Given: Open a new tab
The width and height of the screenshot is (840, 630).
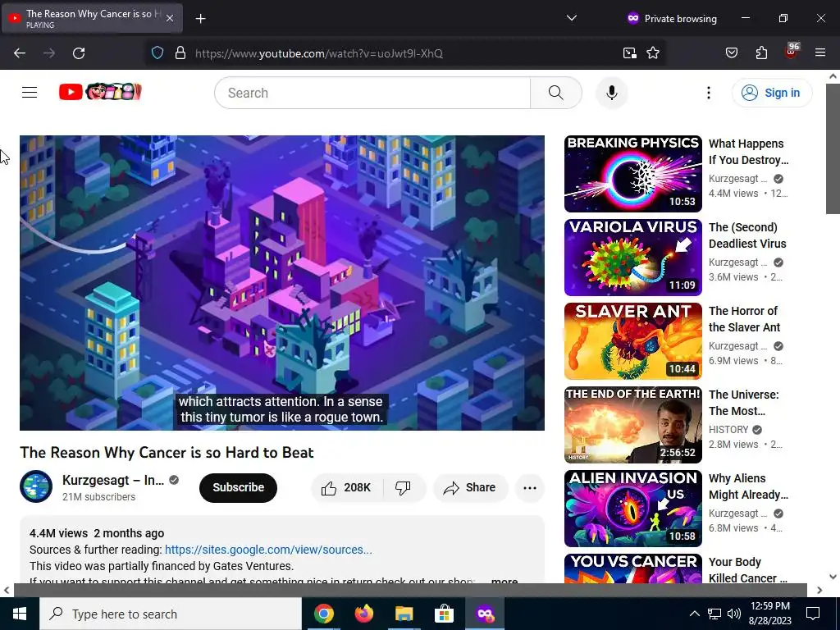Looking at the screenshot, I should [200, 19].
